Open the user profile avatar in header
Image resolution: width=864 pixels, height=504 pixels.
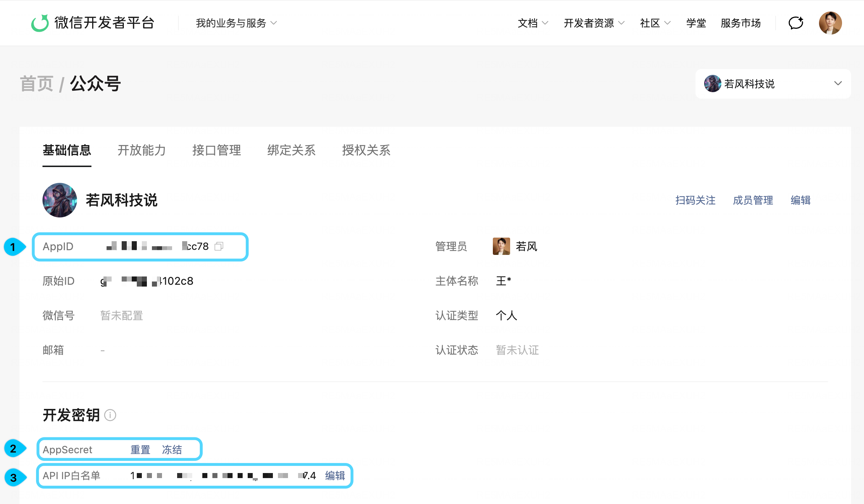click(830, 23)
